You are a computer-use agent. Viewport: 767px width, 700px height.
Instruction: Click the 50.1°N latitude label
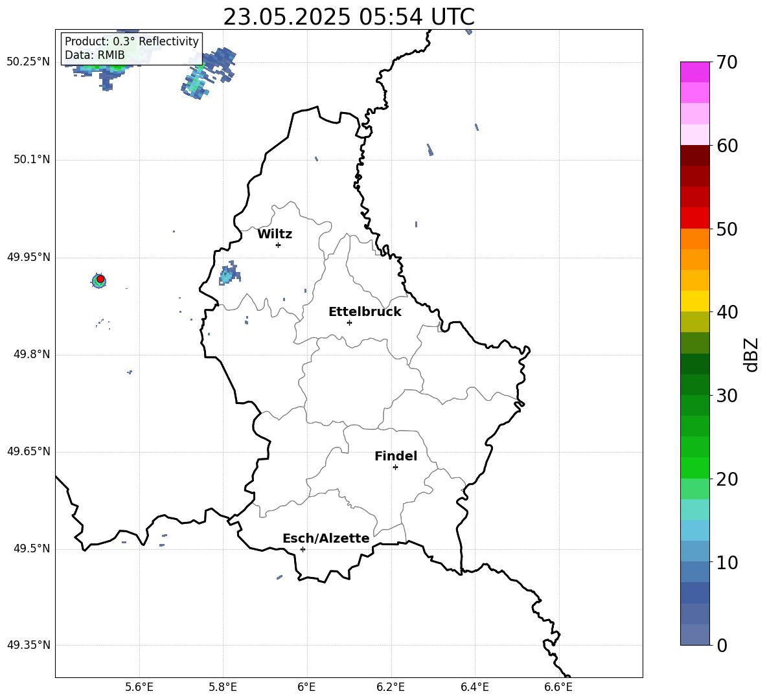[32, 159]
